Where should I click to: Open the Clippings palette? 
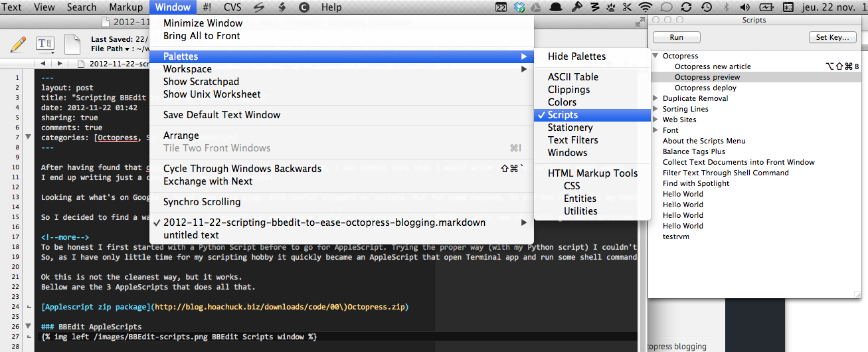(592, 90)
